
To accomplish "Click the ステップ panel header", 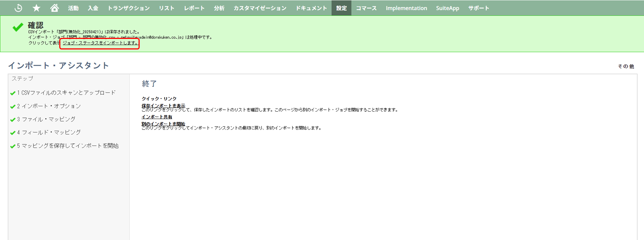I will pyautogui.click(x=22, y=79).
